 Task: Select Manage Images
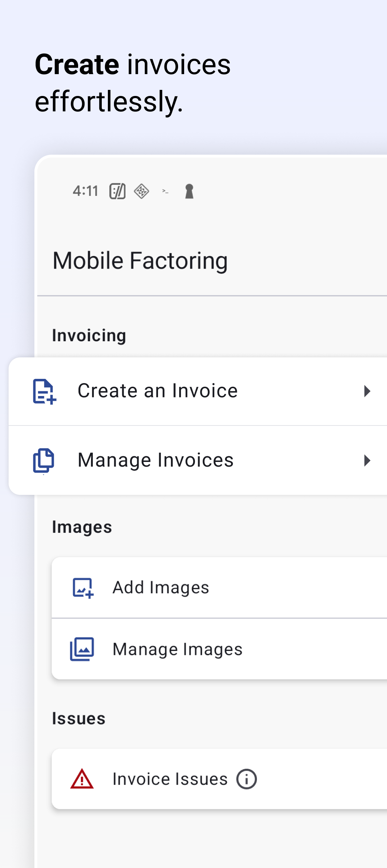click(x=219, y=649)
